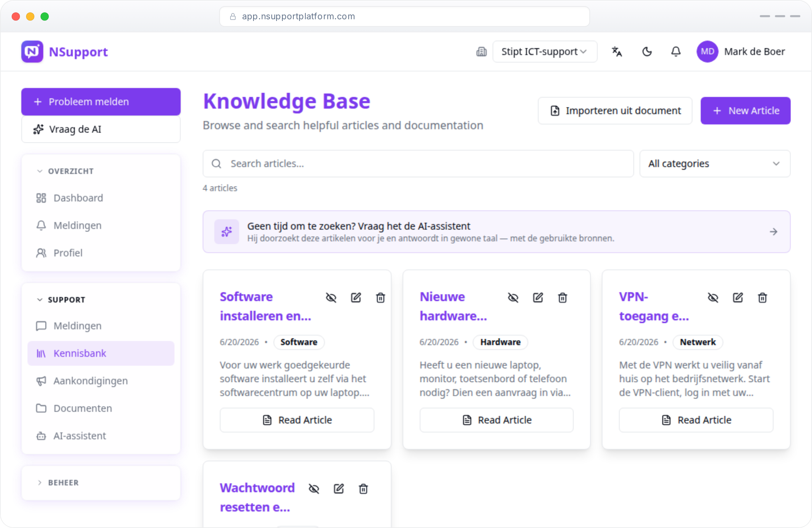Toggle visibility of Software installeren article

tap(331, 297)
